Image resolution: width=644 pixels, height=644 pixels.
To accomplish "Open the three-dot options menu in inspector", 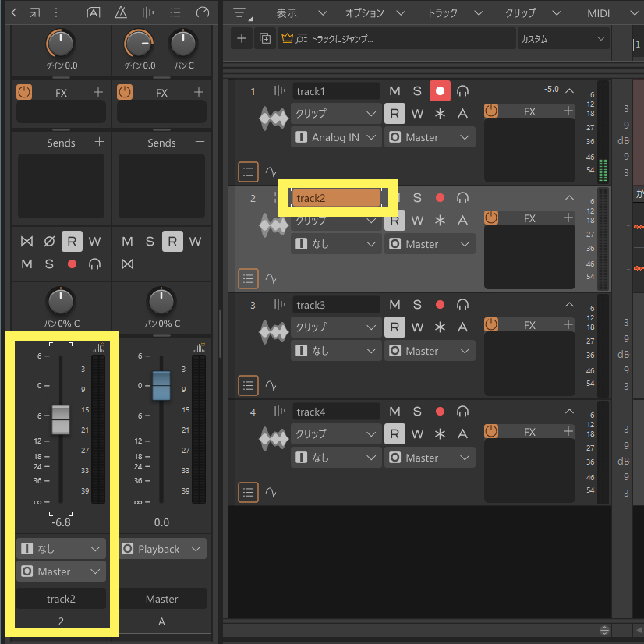I will [56, 12].
